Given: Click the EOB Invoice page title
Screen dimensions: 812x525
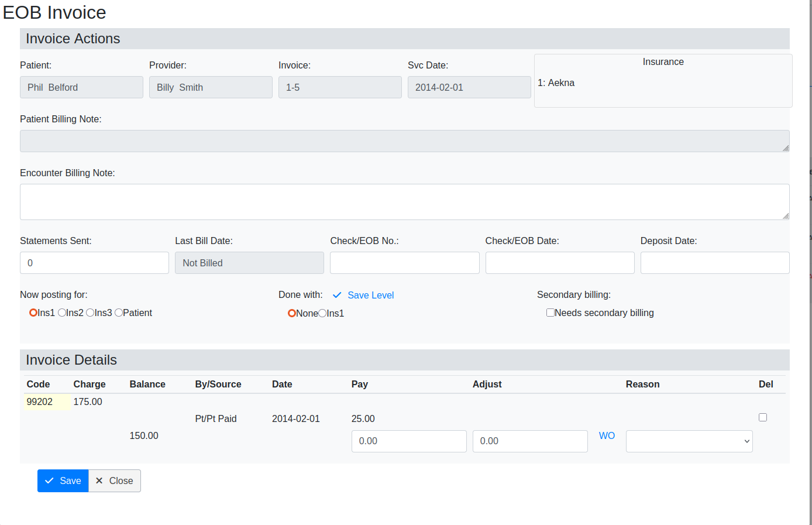Looking at the screenshot, I should coord(54,12).
